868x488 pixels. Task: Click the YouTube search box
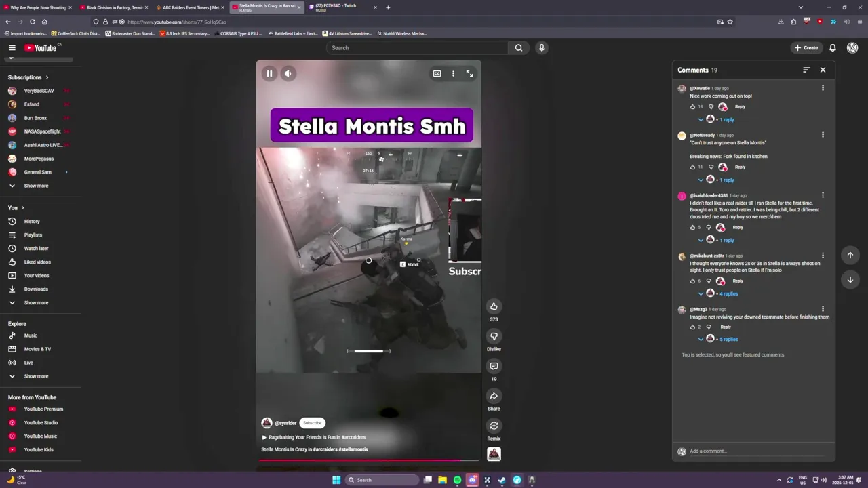coord(417,47)
